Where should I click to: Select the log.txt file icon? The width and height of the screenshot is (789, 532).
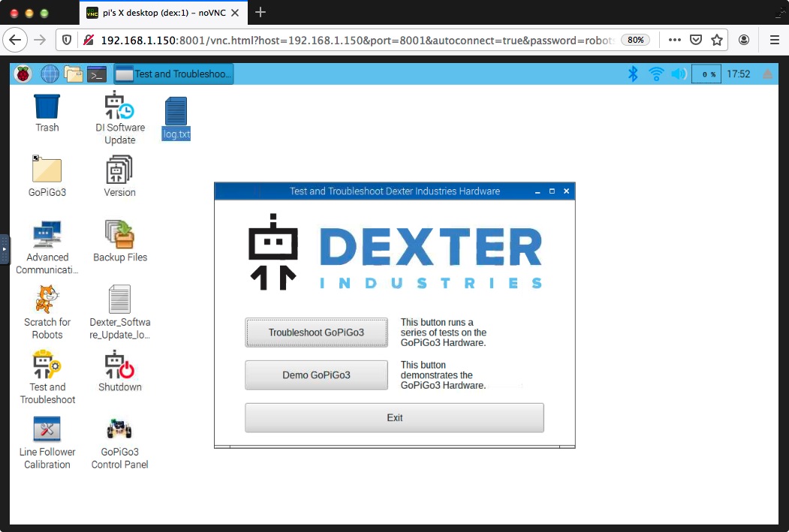pos(176,112)
